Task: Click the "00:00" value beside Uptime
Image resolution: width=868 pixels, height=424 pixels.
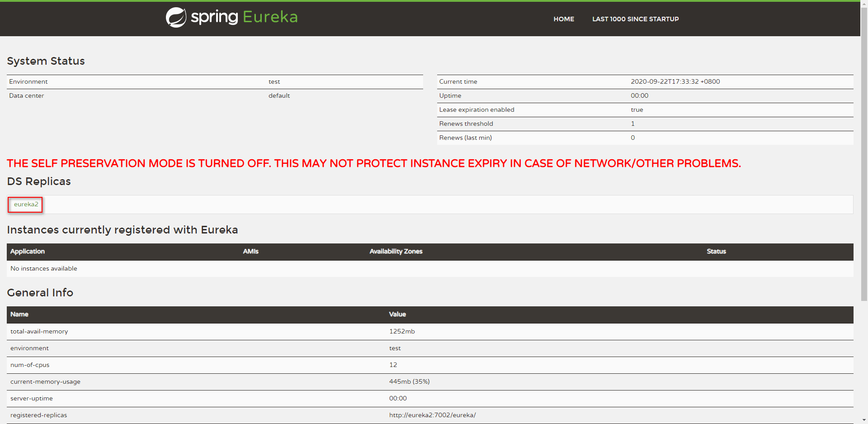Action: point(640,96)
